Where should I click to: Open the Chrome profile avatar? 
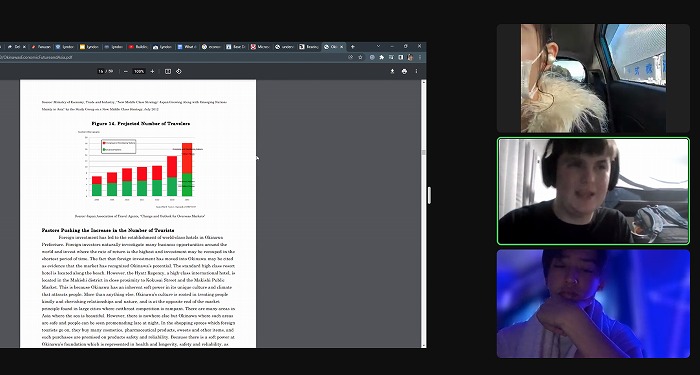[x=410, y=57]
